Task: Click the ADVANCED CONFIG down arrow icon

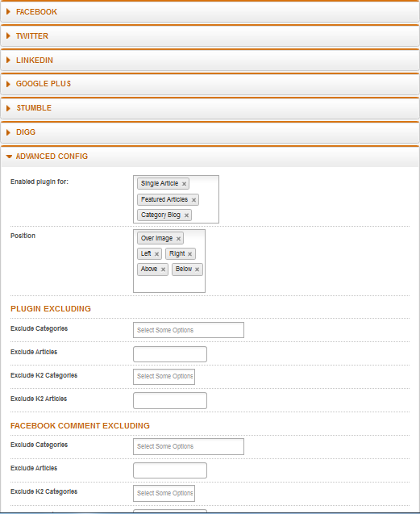Action: tap(9, 157)
